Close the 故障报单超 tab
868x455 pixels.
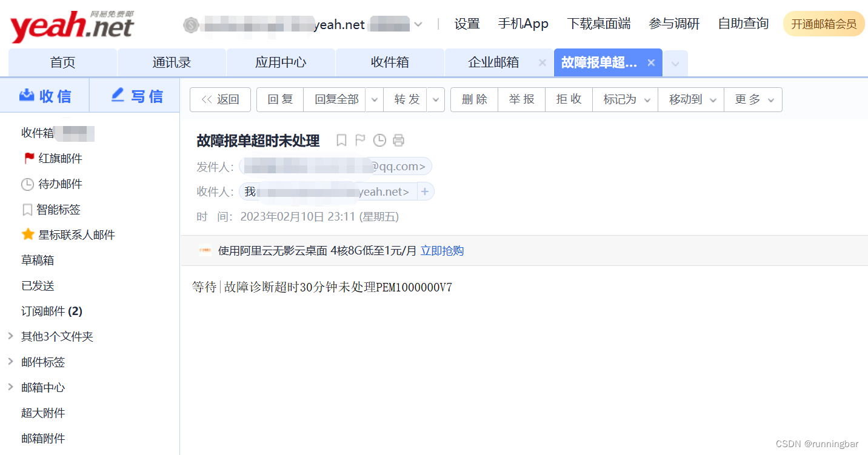pos(651,62)
